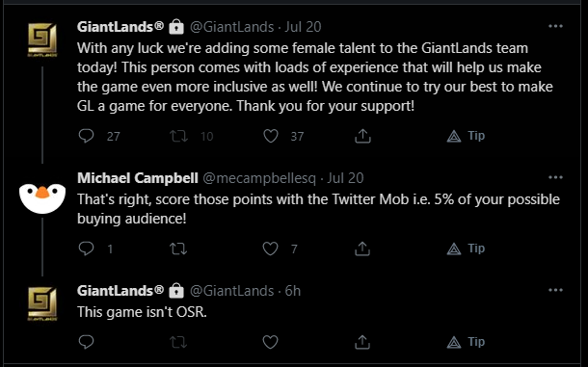
Task: Share the "This game isn't OSR" tweet
Action: [362, 342]
